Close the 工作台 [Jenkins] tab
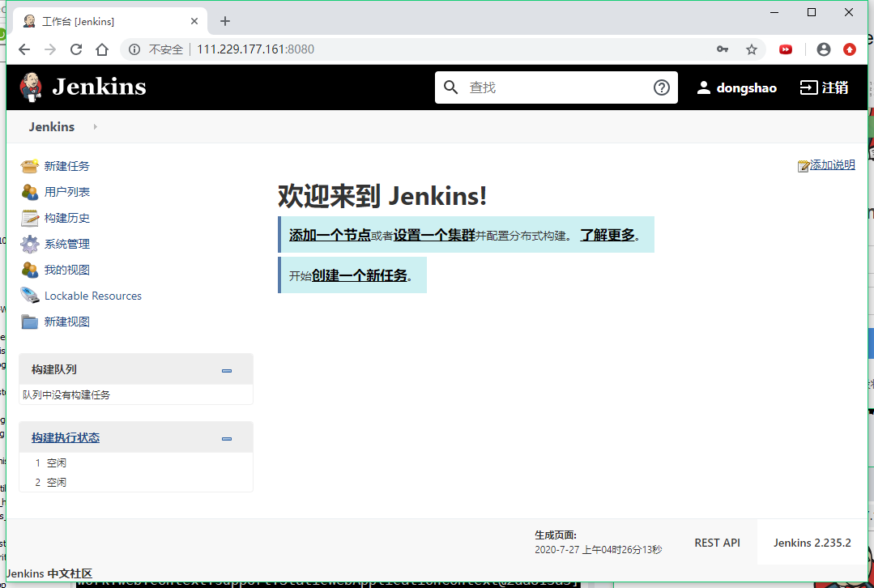The width and height of the screenshot is (874, 588). click(x=194, y=21)
